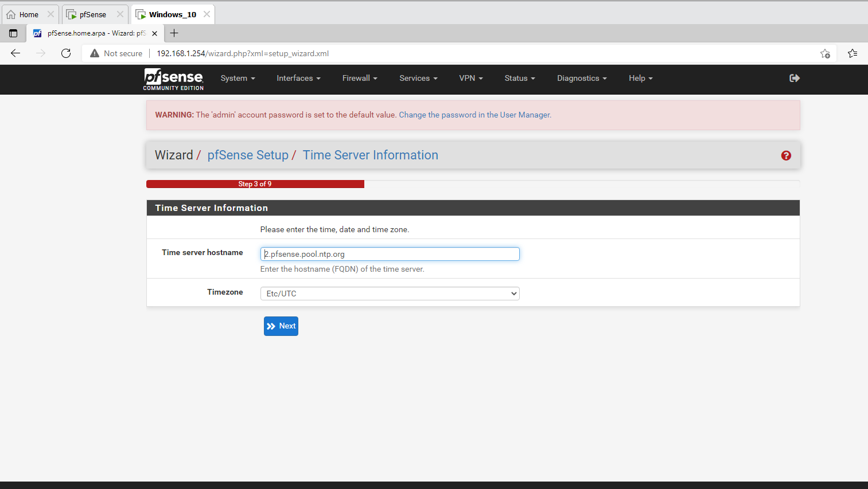
Task: Click the browser address bar URL
Action: tap(243, 53)
